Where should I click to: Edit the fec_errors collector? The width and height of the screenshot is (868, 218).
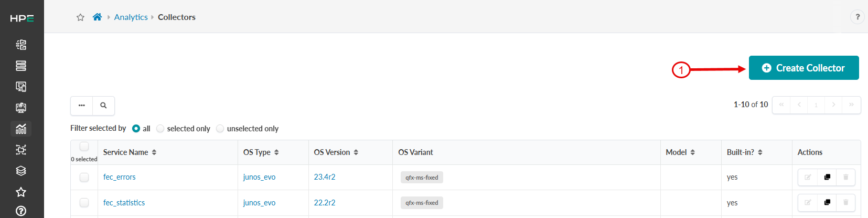coord(808,178)
